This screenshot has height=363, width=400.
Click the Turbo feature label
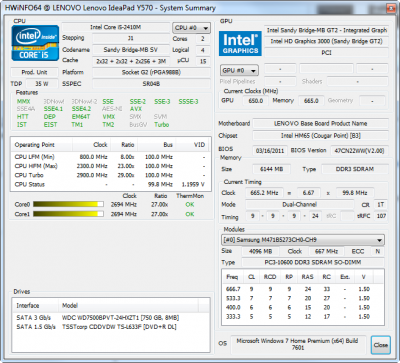(161, 125)
